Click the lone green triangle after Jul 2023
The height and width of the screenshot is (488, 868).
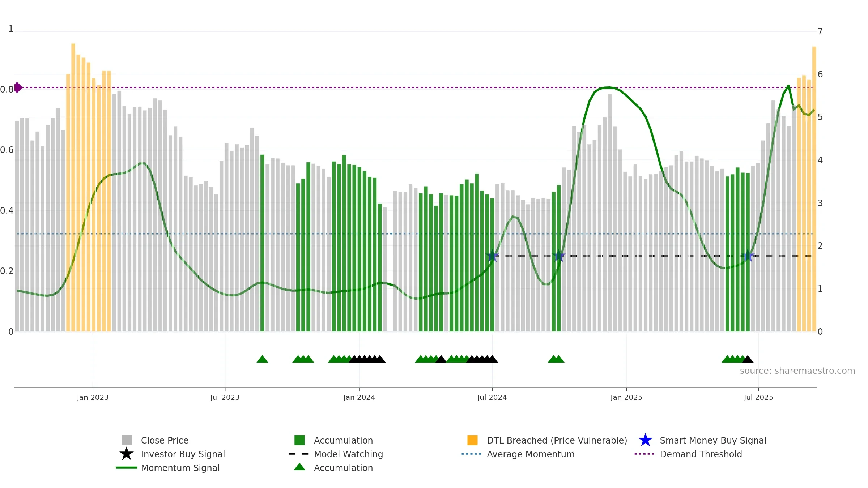262,359
